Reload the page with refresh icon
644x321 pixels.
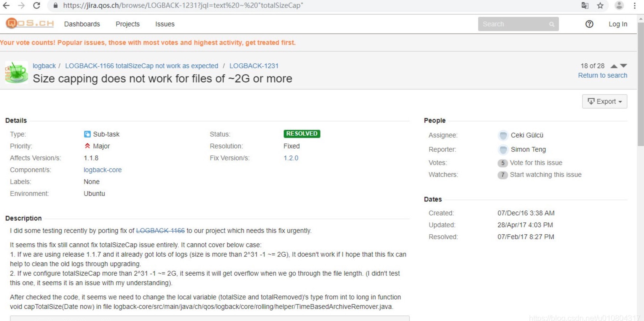pyautogui.click(x=37, y=5)
